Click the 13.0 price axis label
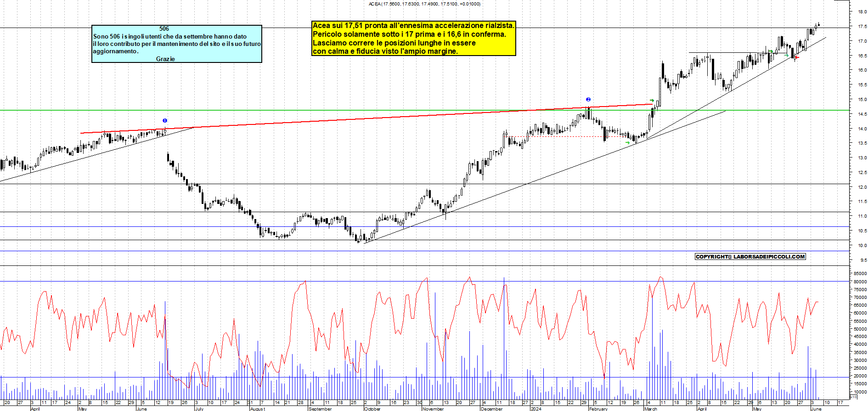The width and height of the screenshot is (868, 411). 862,158
